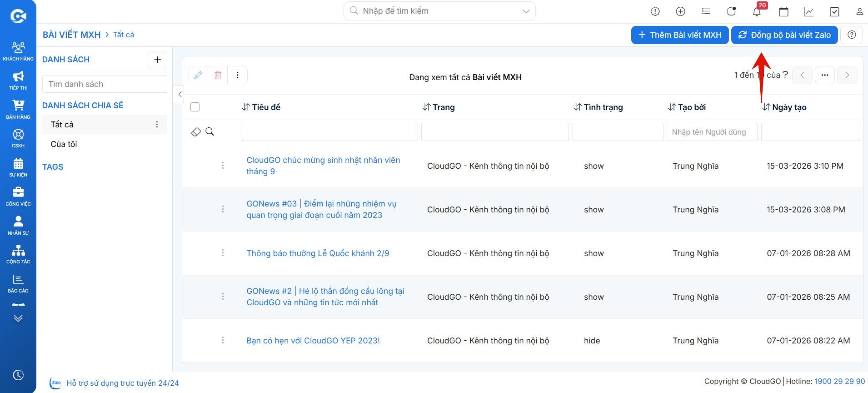The image size is (868, 393).
Task: Select the Của tôi list
Action: pos(105,144)
